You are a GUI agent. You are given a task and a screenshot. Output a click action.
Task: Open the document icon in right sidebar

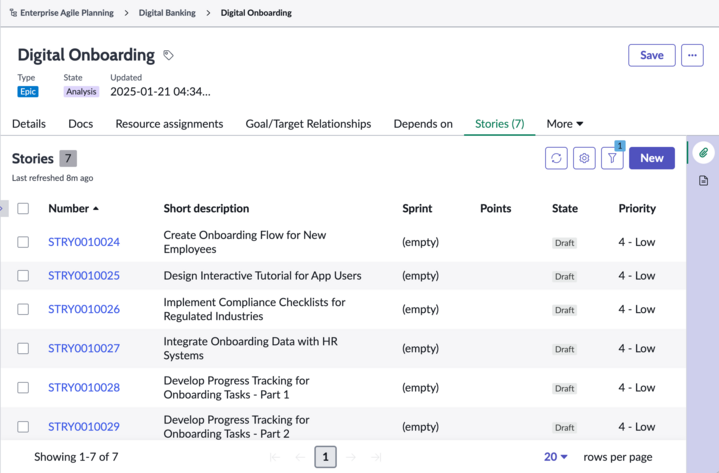[x=703, y=181]
